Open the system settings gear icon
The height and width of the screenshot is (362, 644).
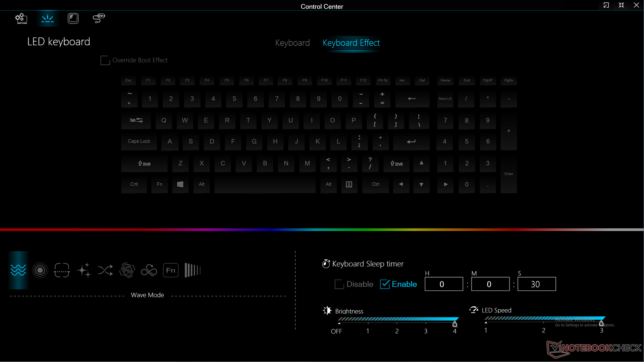(x=21, y=18)
